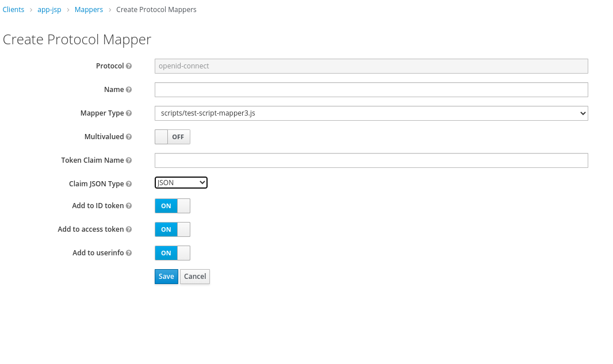
Task: Click the Add to userinfo question mark icon
Action: tap(129, 252)
